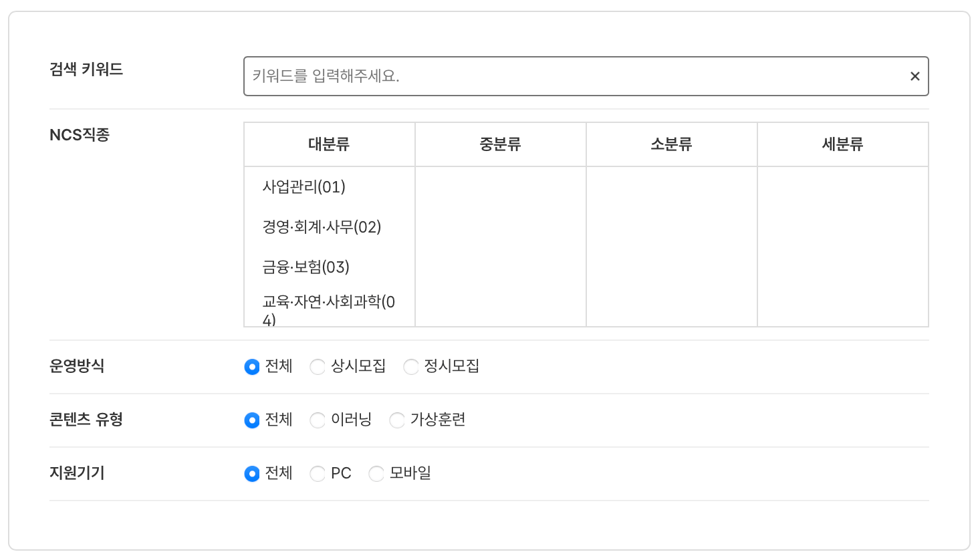Choose 이러닝 as the 콘텐츠 유형

tap(317, 420)
